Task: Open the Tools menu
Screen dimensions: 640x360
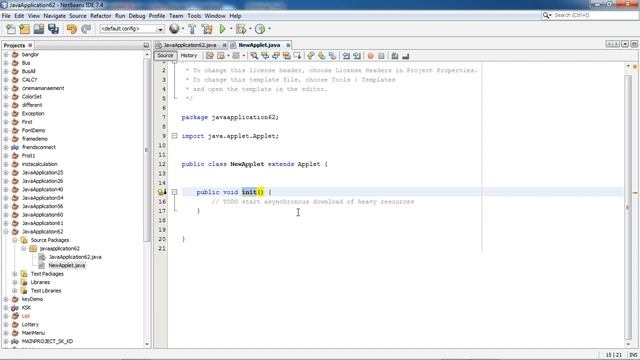Action: (x=194, y=16)
